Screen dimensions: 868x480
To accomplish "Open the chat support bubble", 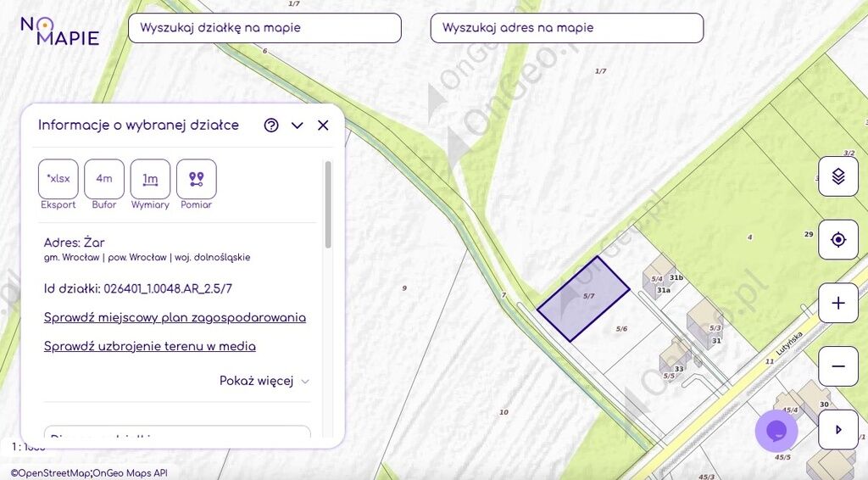I will click(776, 431).
